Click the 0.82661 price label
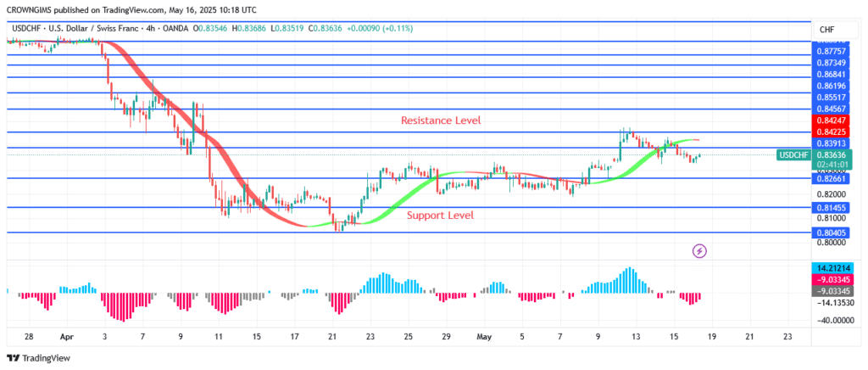The image size is (868, 370). click(832, 178)
